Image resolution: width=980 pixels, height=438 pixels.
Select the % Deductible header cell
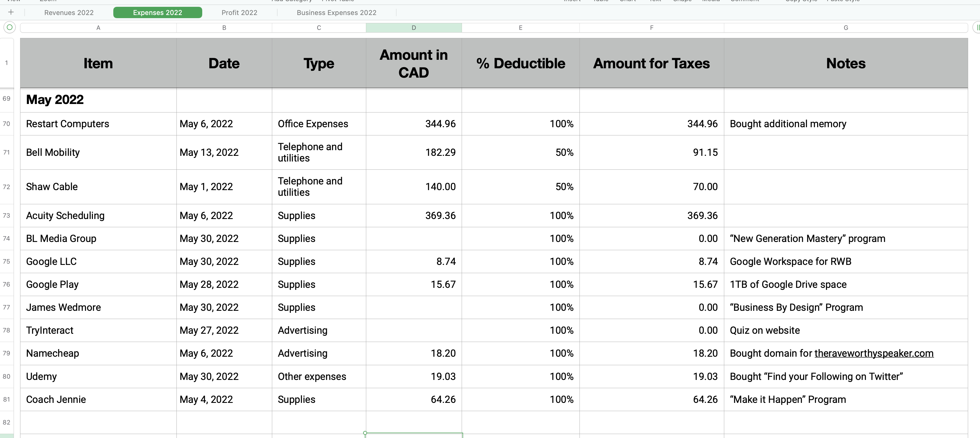tap(520, 63)
